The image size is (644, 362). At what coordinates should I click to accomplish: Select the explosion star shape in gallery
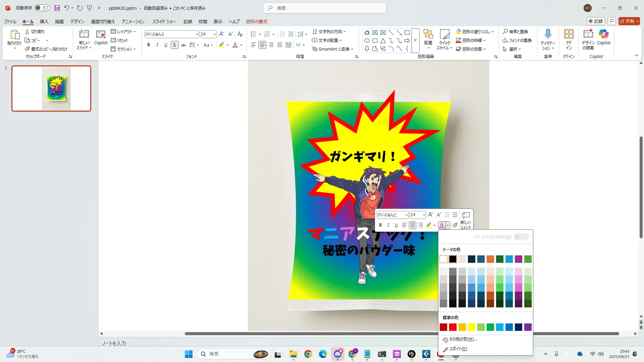click(367, 33)
